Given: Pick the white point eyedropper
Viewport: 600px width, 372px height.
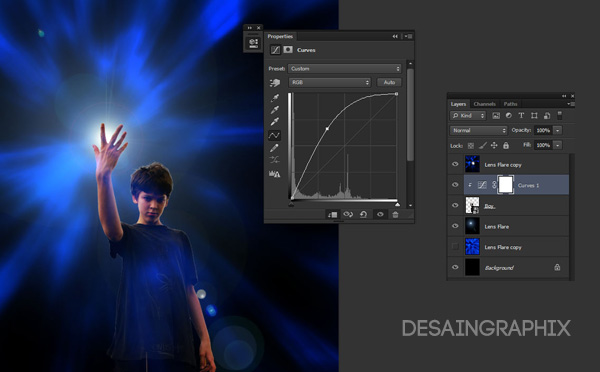Looking at the screenshot, I should [275, 122].
